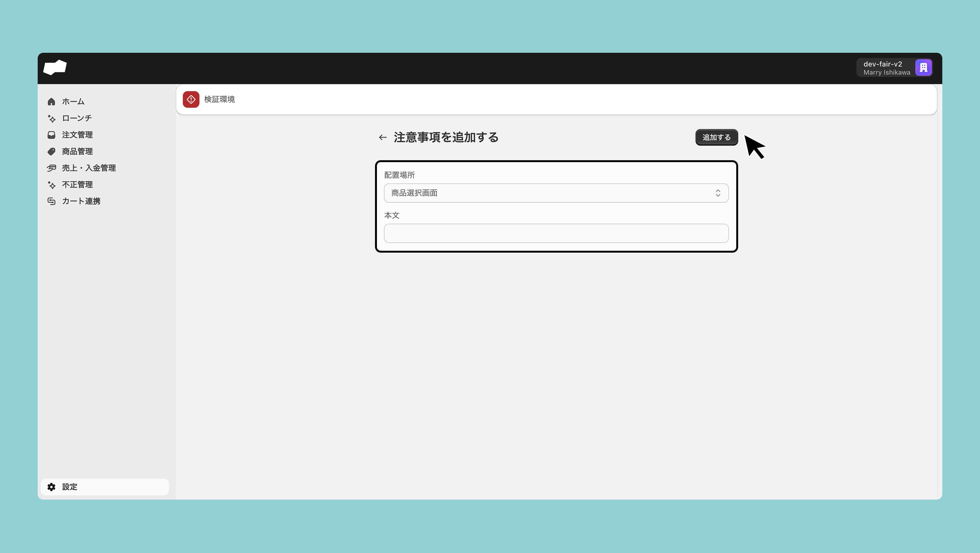Click the red alert icon by 検証環境
980x553 pixels.
pyautogui.click(x=191, y=99)
